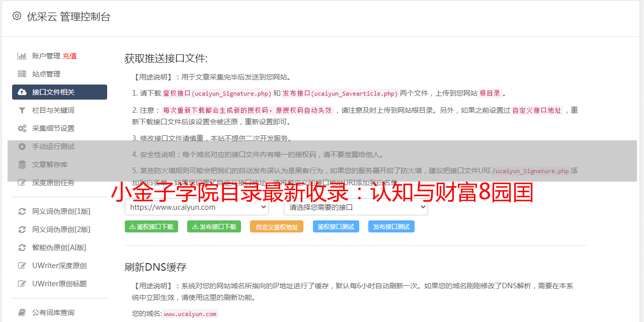Click the 优采云 管理控制台 title
The height and width of the screenshot is (322, 644).
[68, 17]
